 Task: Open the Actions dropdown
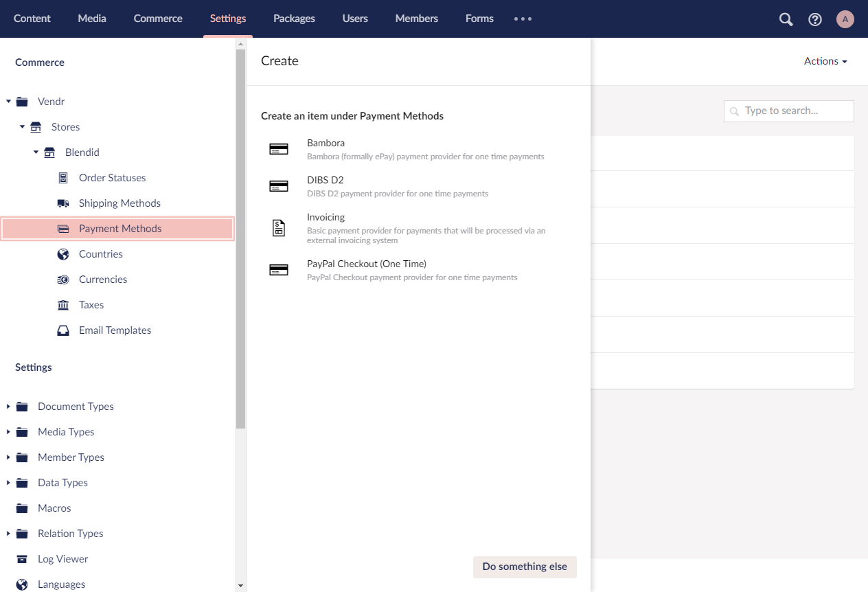(825, 61)
